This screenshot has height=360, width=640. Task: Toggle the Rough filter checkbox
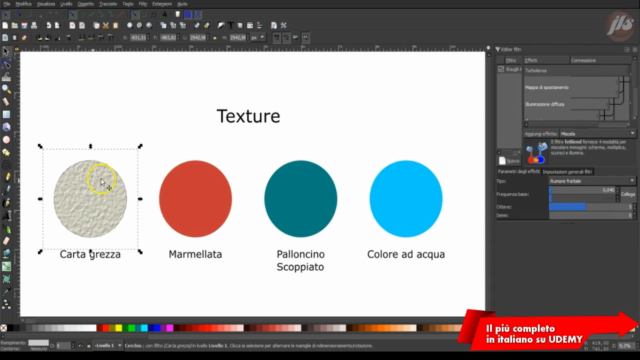[x=501, y=69]
